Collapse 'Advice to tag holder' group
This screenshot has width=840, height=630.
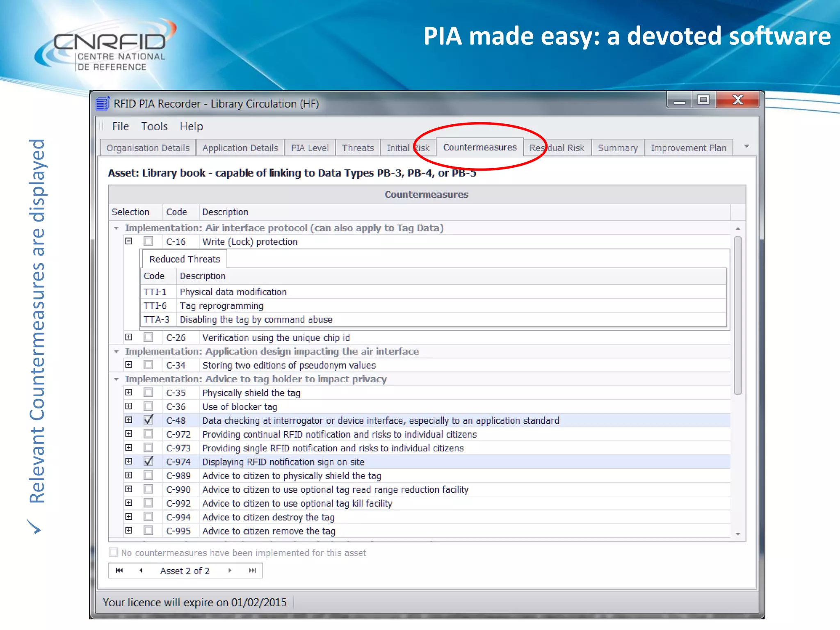coord(116,379)
